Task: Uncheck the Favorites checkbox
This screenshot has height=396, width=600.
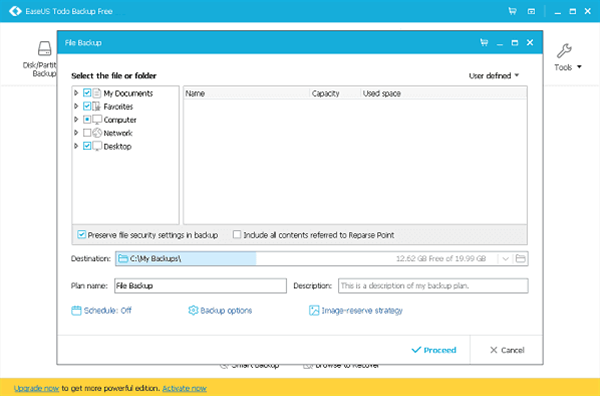Action: [x=87, y=106]
